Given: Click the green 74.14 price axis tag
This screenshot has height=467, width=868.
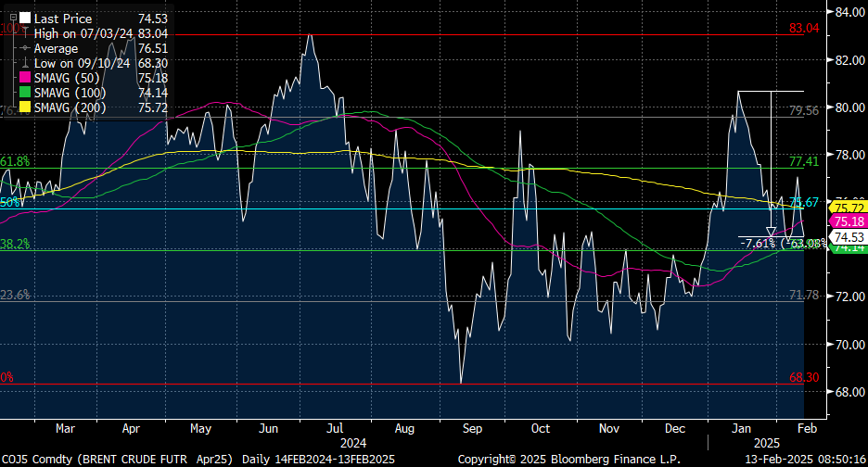Looking at the screenshot, I should point(849,248).
